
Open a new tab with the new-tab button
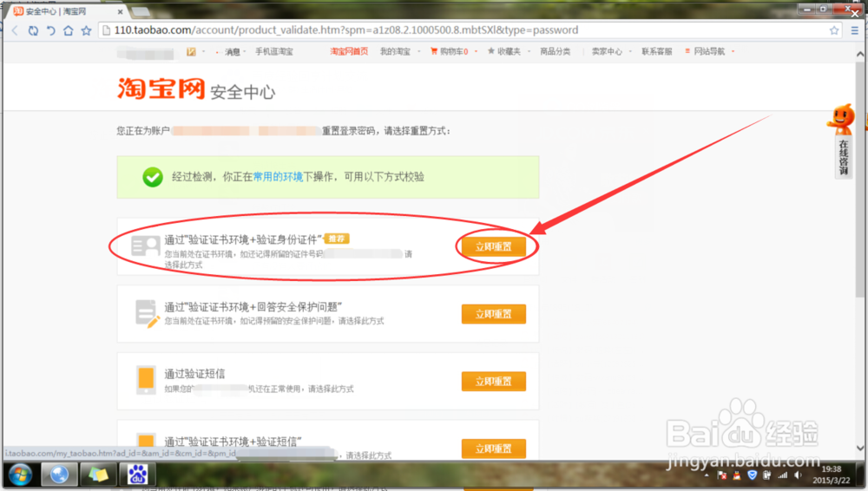[x=141, y=11]
